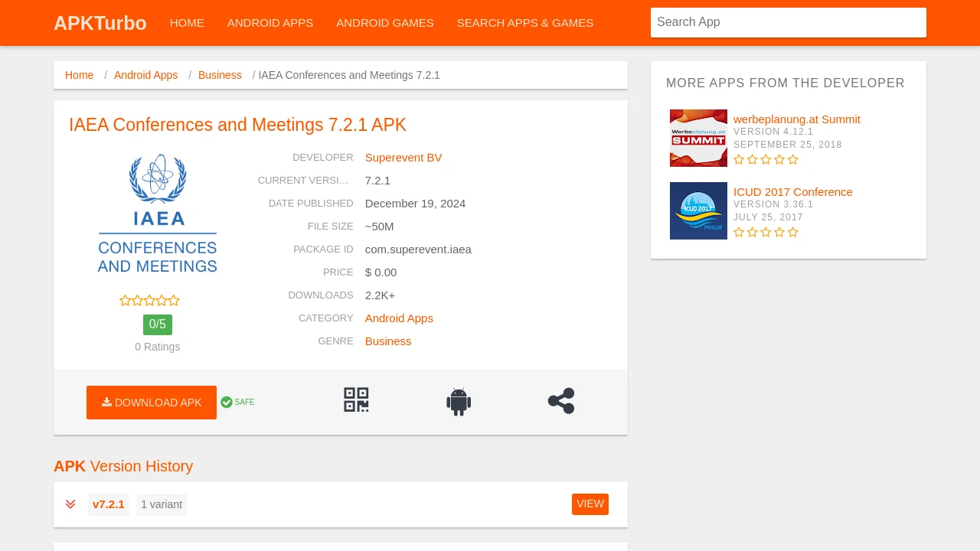The height and width of the screenshot is (551, 980).
Task: Open ICUD 2017 Conference title link
Action: [793, 192]
